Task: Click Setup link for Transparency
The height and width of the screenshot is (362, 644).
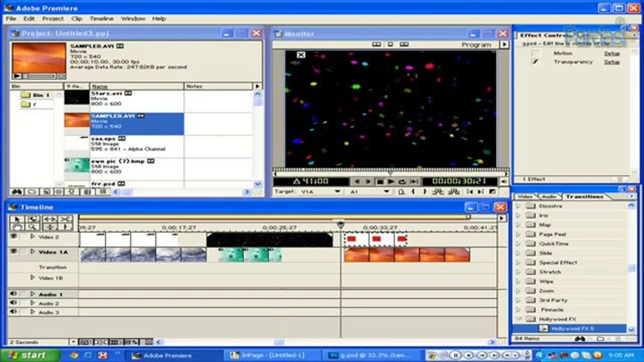Action: (612, 62)
